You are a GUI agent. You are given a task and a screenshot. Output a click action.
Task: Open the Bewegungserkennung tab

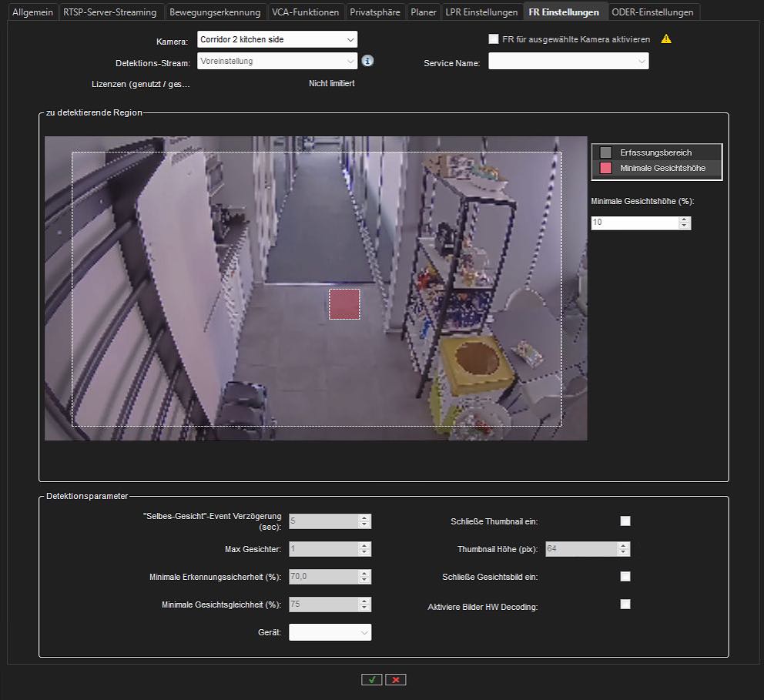[x=215, y=12]
